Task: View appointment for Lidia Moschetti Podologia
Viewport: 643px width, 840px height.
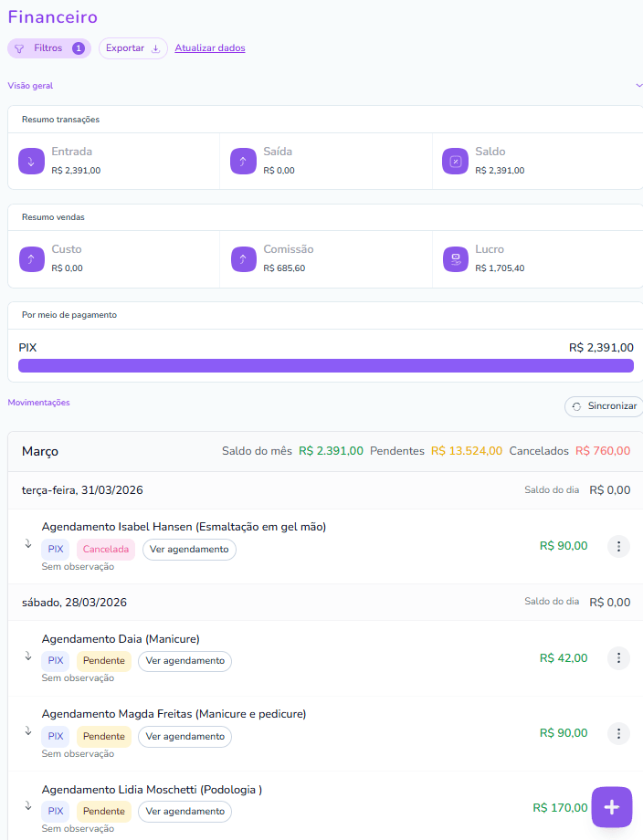Action: (x=184, y=812)
